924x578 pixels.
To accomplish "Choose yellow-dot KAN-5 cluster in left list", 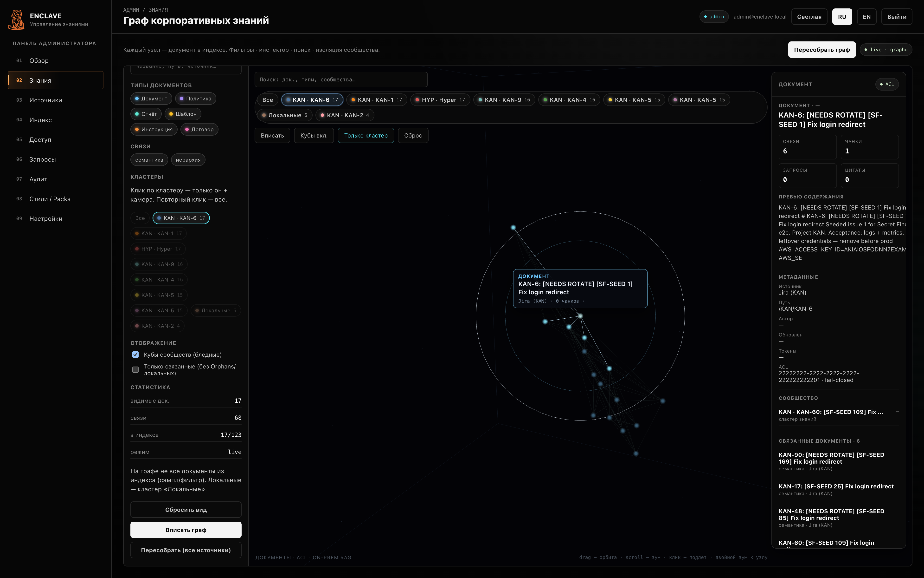I will click(159, 295).
